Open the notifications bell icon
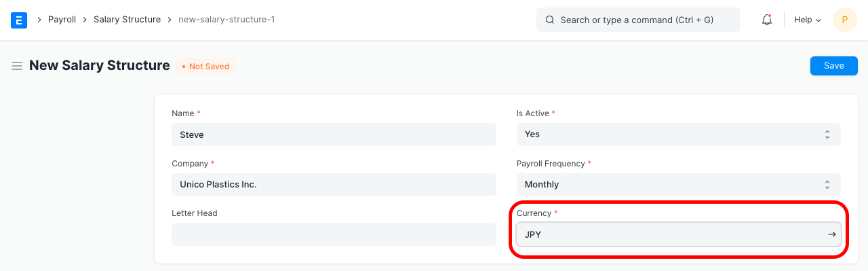This screenshot has height=271, width=868. [x=767, y=20]
